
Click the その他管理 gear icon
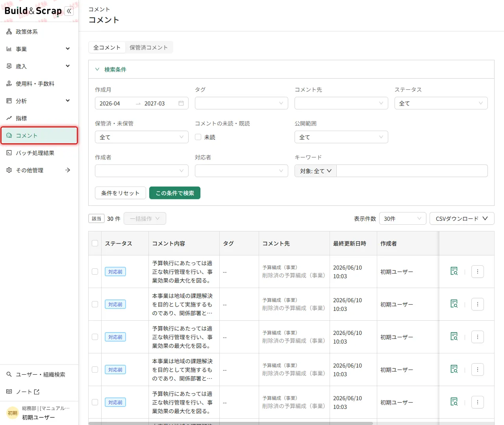pos(9,170)
